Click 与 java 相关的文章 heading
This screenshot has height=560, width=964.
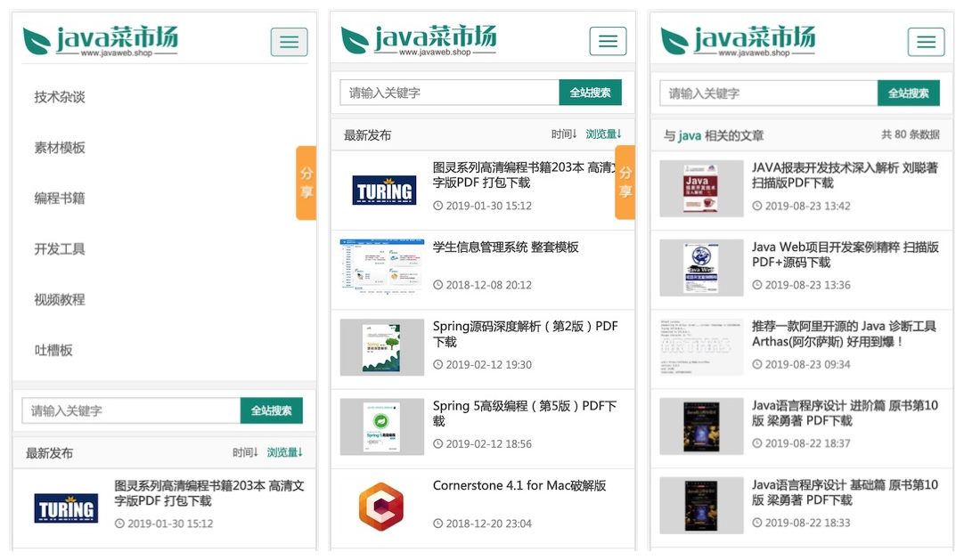click(x=713, y=135)
